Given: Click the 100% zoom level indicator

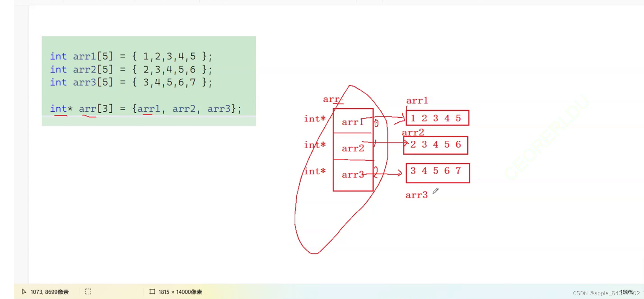Looking at the screenshot, I should [626, 292].
